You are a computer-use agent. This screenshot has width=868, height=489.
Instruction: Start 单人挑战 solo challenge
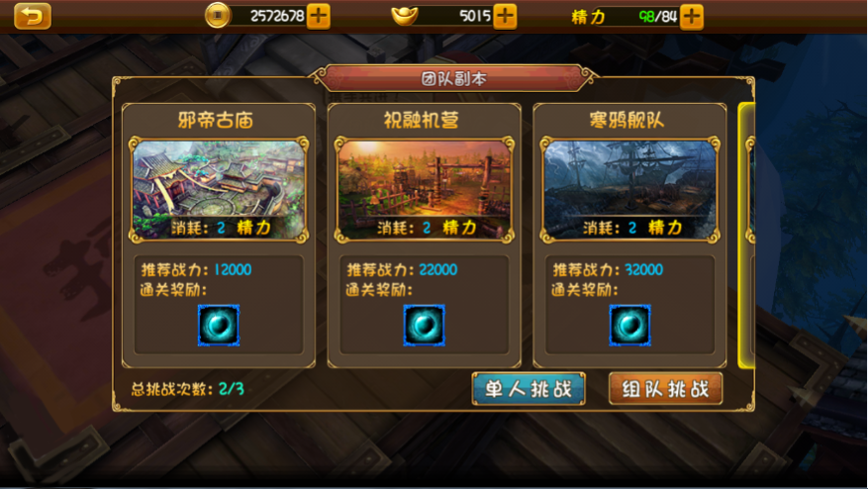click(529, 389)
